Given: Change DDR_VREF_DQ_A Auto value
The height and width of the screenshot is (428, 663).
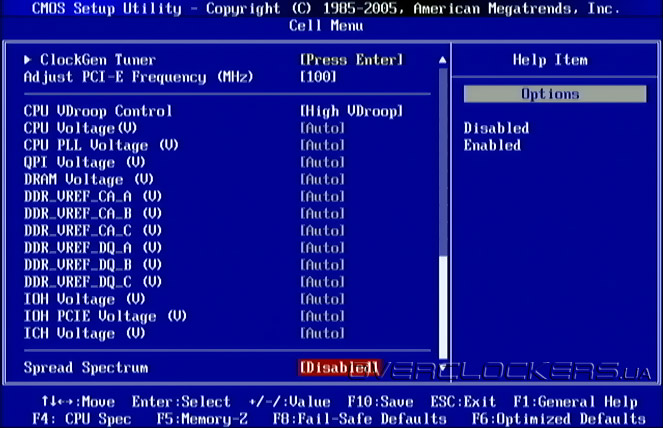Looking at the screenshot, I should coord(322,247).
